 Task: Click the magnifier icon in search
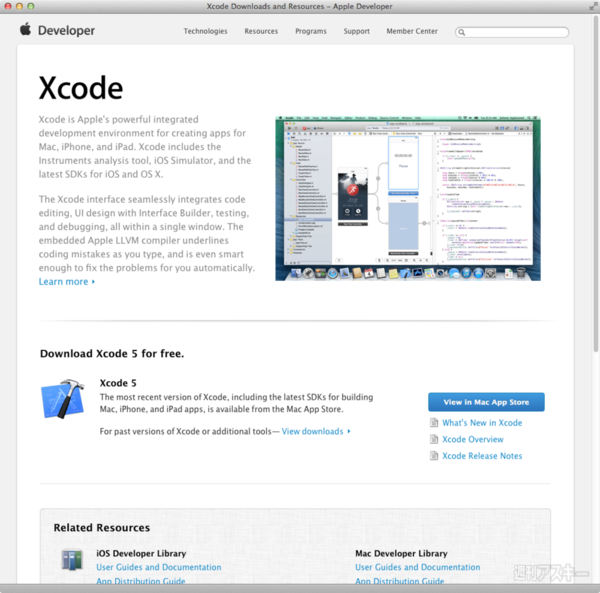462,32
